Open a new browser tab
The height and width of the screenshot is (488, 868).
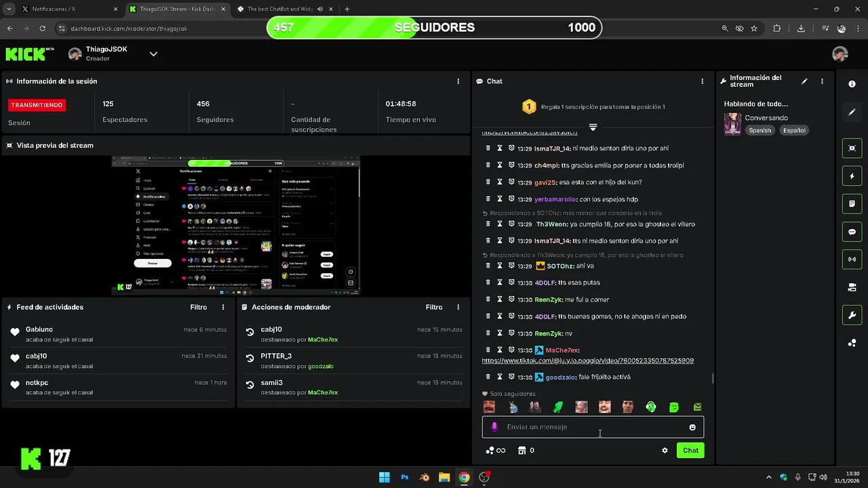click(x=347, y=9)
